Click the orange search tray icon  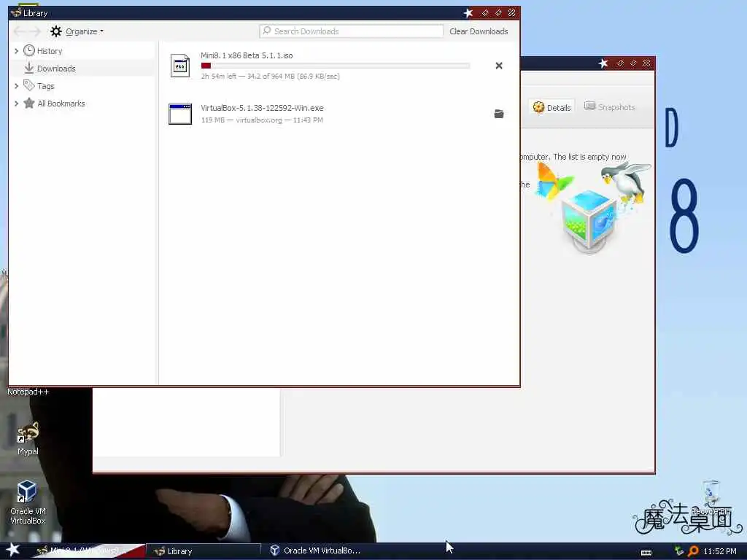(693, 551)
